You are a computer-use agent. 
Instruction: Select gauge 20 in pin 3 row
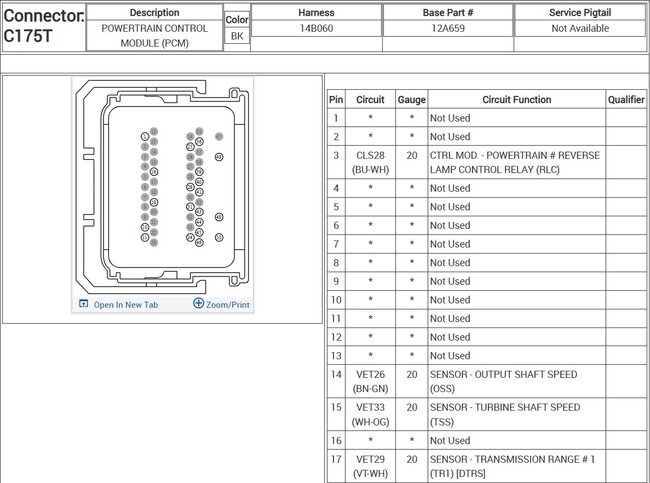(412, 155)
